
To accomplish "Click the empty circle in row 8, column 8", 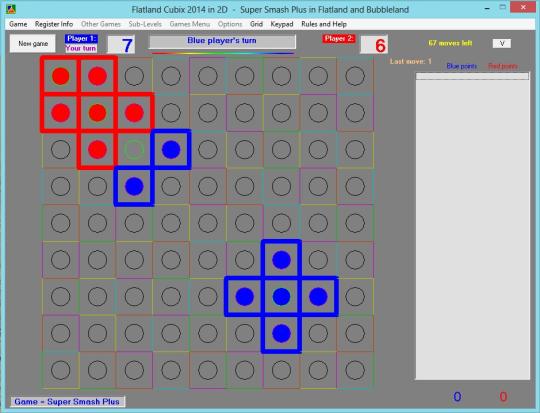I will point(318,333).
